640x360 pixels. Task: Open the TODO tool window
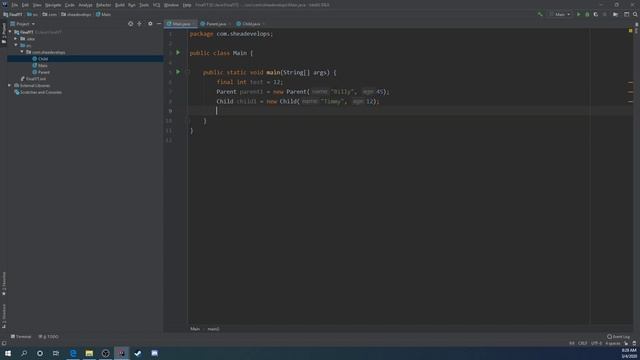point(48,337)
